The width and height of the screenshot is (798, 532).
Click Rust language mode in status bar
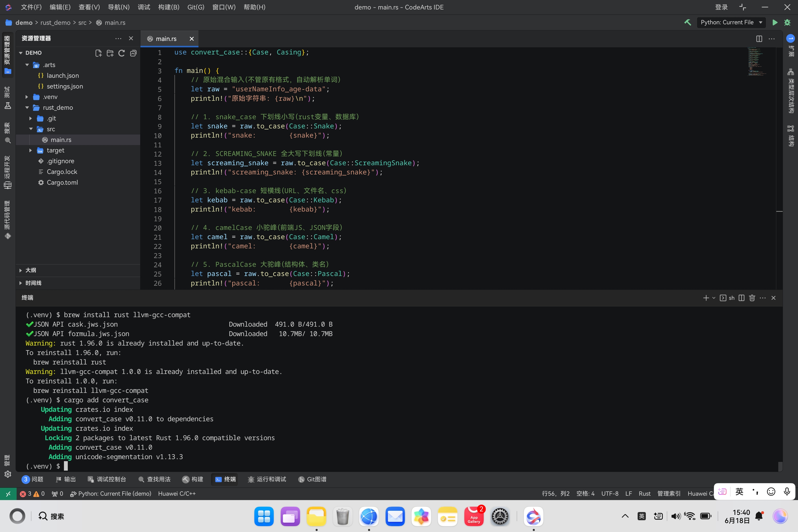(644, 494)
